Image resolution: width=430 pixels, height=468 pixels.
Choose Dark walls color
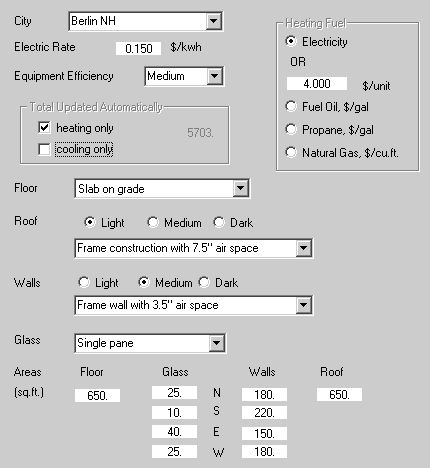coord(204,282)
